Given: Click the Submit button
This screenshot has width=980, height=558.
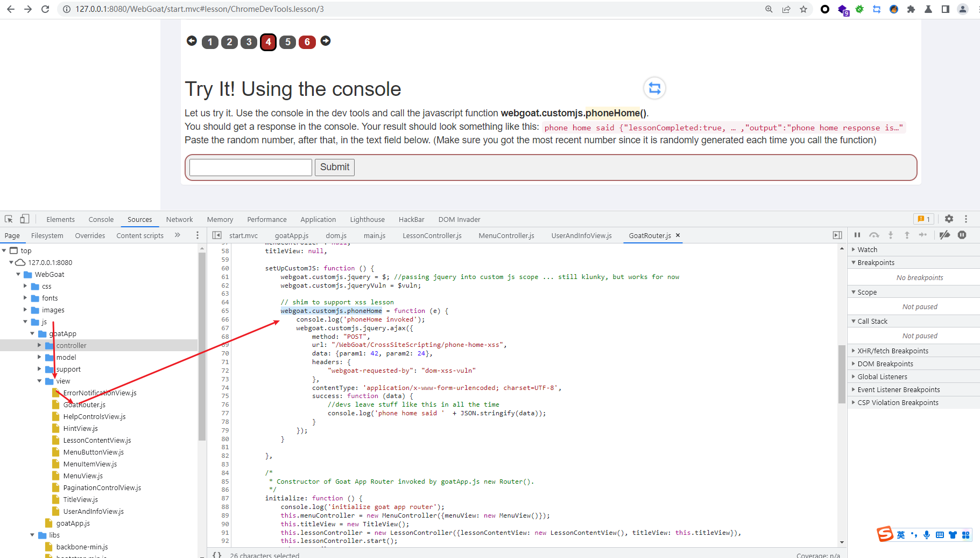Looking at the screenshot, I should click(335, 167).
